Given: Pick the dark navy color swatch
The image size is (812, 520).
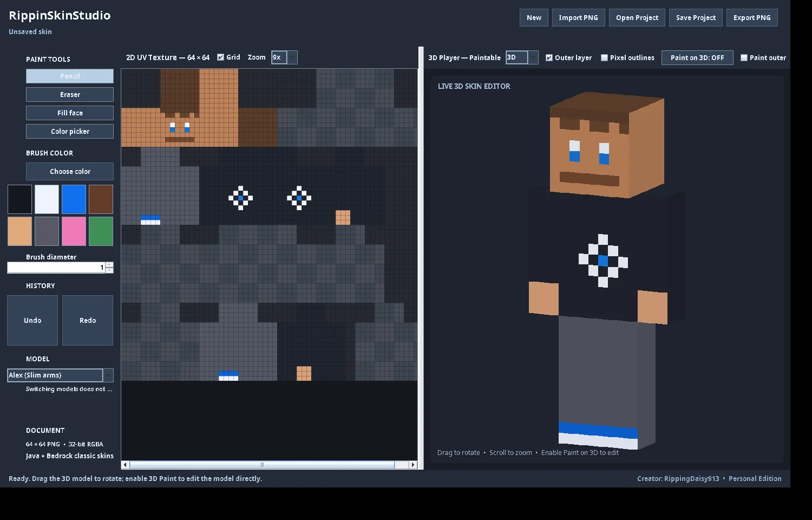Looking at the screenshot, I should pos(19,199).
